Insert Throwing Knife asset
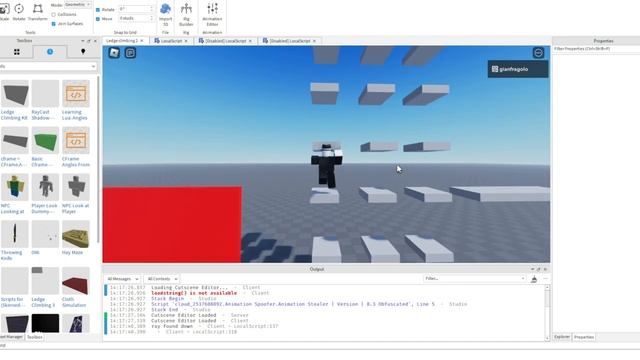Image resolution: width=640 pixels, height=360 pixels. coord(14,240)
